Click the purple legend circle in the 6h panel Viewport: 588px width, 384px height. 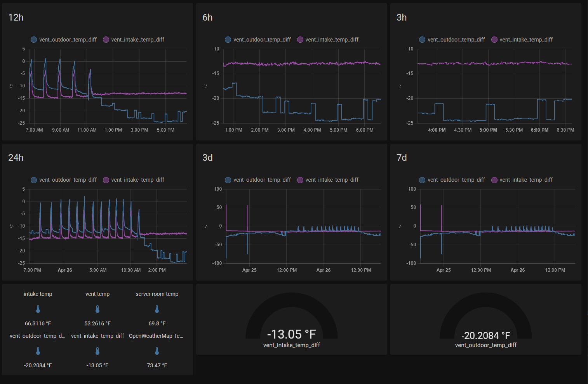tap(300, 39)
